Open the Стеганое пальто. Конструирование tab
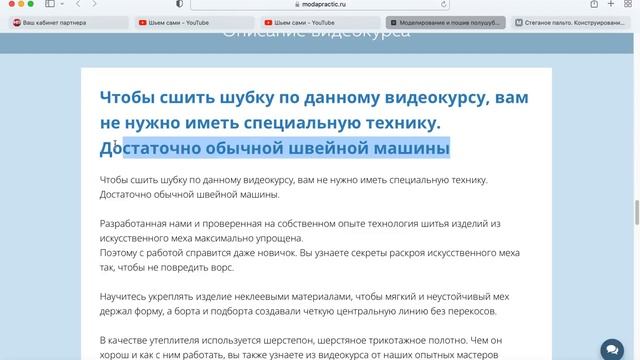This screenshot has height=360, width=640. (x=571, y=22)
